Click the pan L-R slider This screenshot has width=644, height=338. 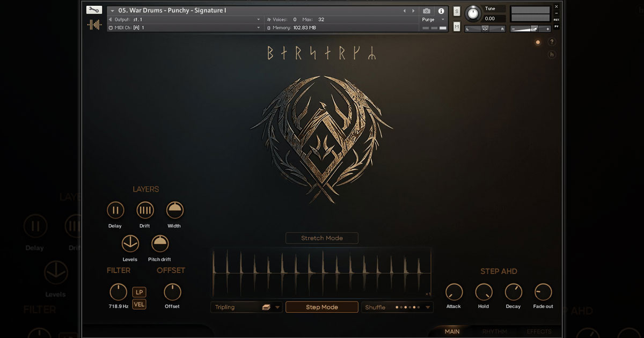point(485,28)
